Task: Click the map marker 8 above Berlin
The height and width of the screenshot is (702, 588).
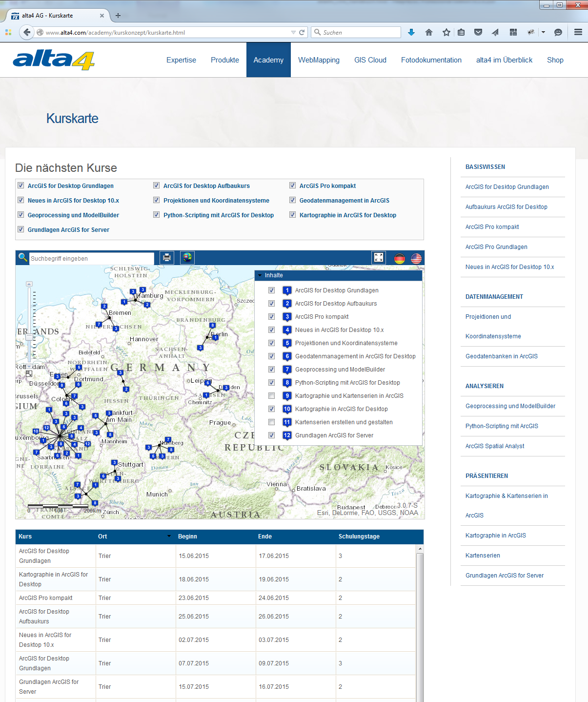Action: click(212, 325)
